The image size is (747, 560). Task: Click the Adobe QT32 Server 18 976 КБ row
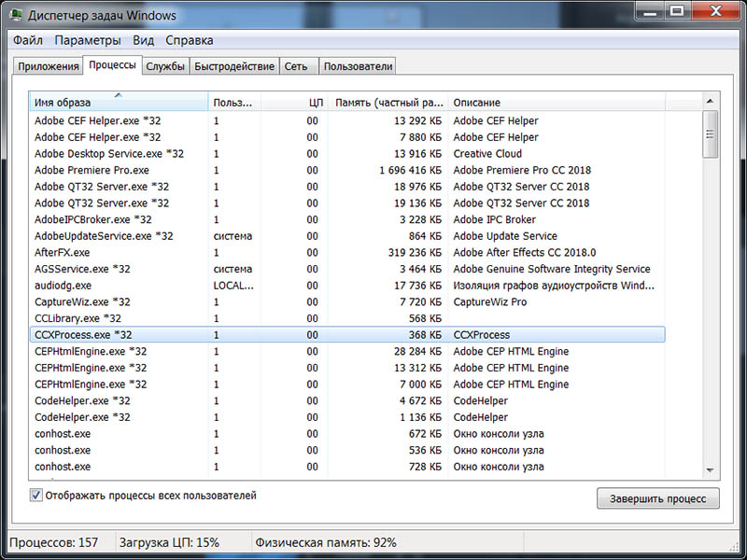(347, 187)
